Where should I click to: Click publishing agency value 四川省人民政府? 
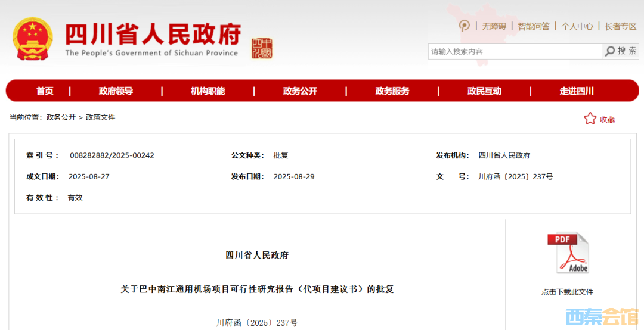(504, 155)
